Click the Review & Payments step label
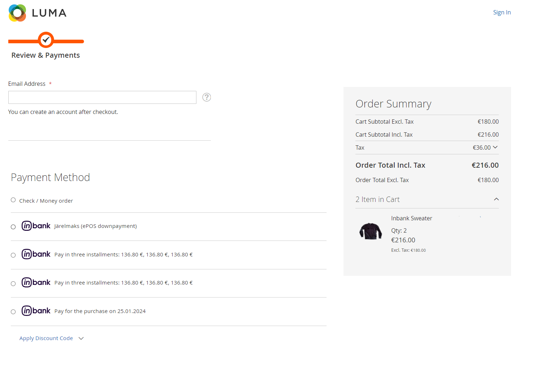This screenshot has height=392, width=541. 46,55
